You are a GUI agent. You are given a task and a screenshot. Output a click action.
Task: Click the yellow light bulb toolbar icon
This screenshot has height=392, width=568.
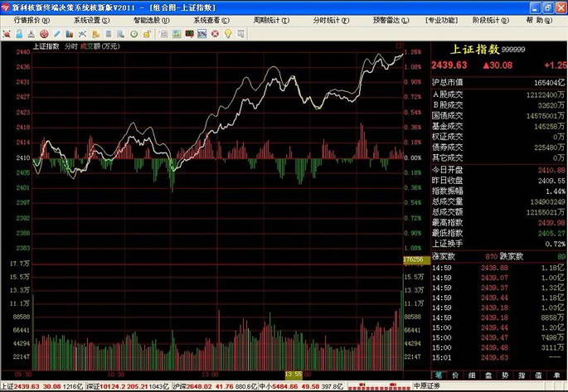[x=228, y=34]
